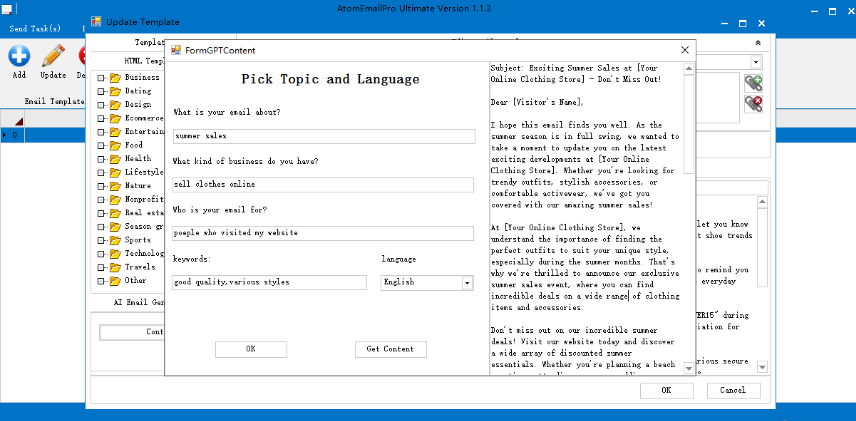Click the FormGPTContent window title icon

point(176,50)
